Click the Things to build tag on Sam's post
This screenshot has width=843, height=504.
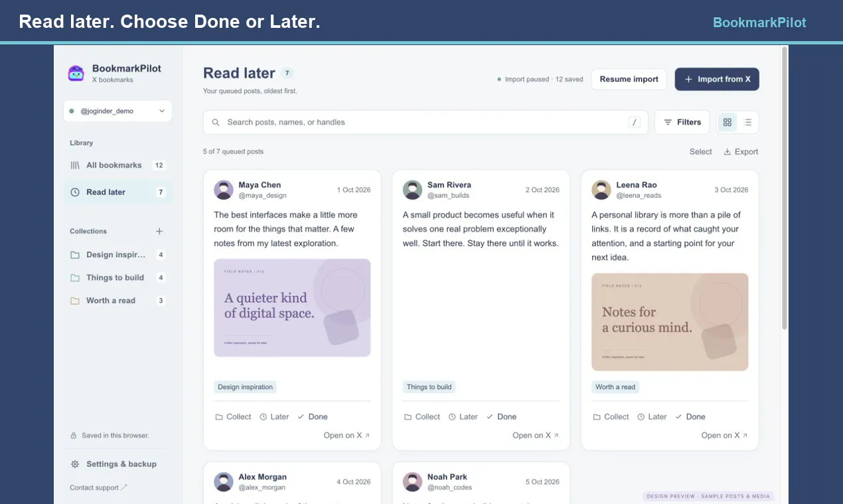pyautogui.click(x=429, y=387)
